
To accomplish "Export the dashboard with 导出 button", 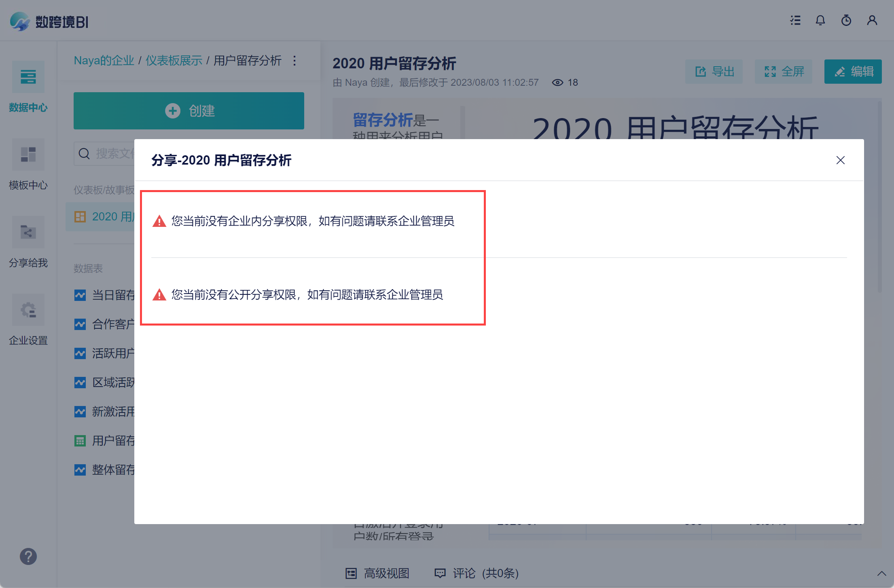I will pos(714,72).
